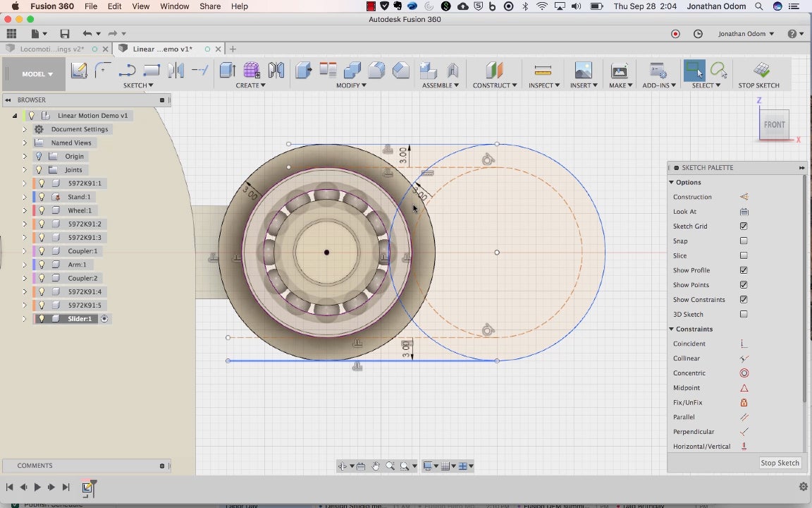Switch to the Locomoti...ings v2 tab
This screenshot has height=508, width=812.
[51, 49]
